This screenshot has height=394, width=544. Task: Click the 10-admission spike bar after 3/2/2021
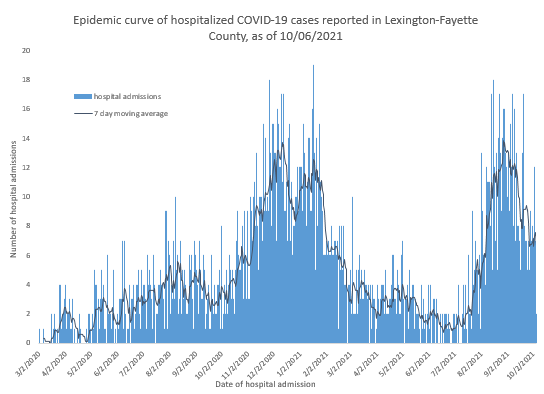tap(352, 269)
